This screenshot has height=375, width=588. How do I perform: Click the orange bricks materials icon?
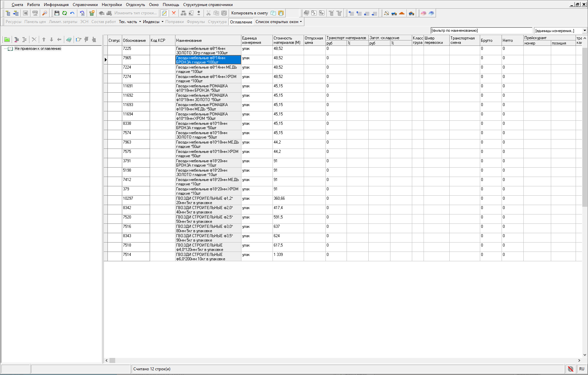pyautogui.click(x=402, y=13)
